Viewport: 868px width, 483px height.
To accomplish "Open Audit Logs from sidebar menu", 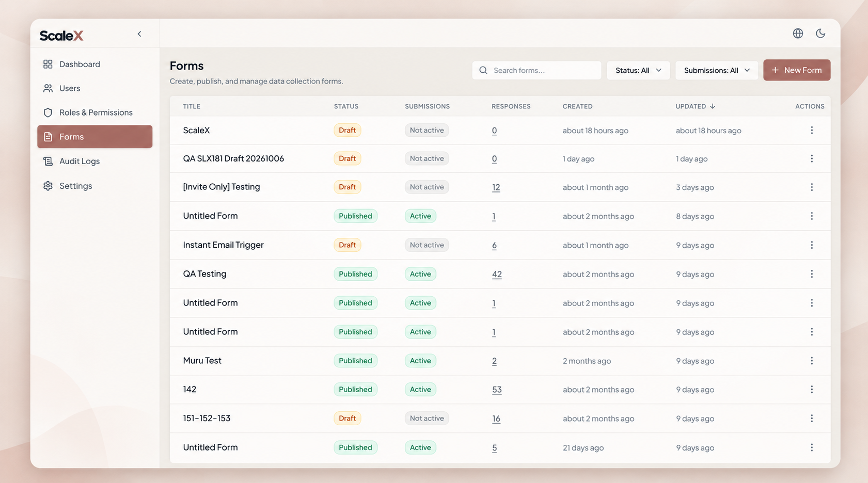I will 95,161.
